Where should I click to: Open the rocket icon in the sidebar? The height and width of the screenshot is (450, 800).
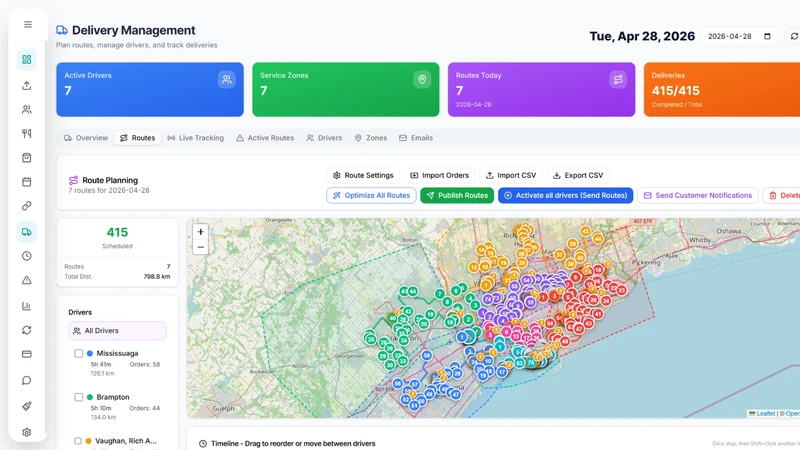[x=27, y=406]
